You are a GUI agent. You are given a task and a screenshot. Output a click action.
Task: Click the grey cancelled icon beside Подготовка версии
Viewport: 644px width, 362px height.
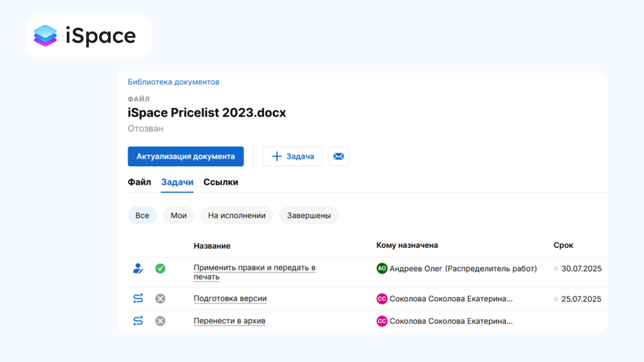point(160,298)
